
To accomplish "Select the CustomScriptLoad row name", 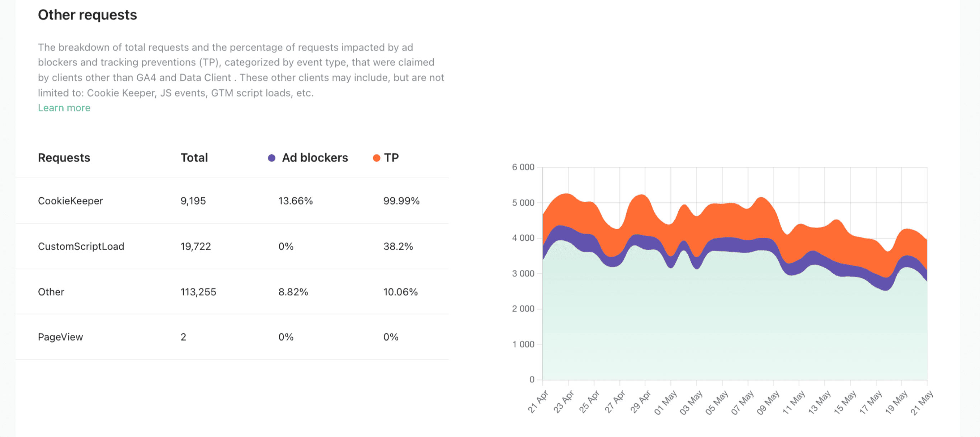I will coord(81,246).
